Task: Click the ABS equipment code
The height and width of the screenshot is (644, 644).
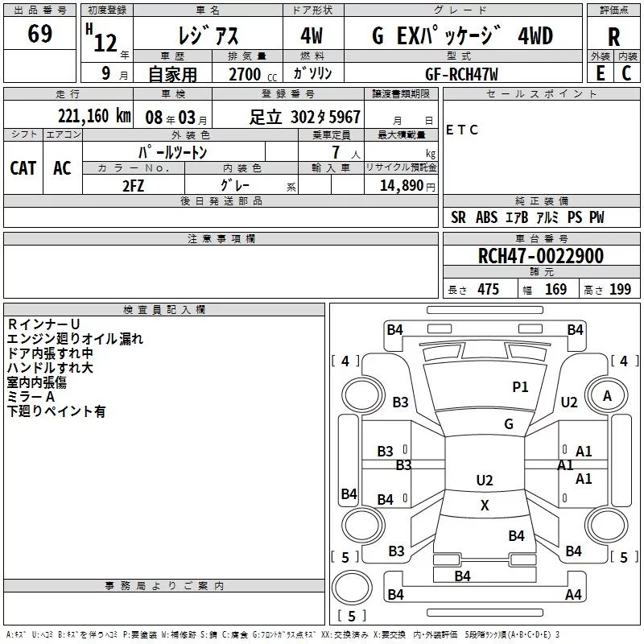Action: (486, 217)
